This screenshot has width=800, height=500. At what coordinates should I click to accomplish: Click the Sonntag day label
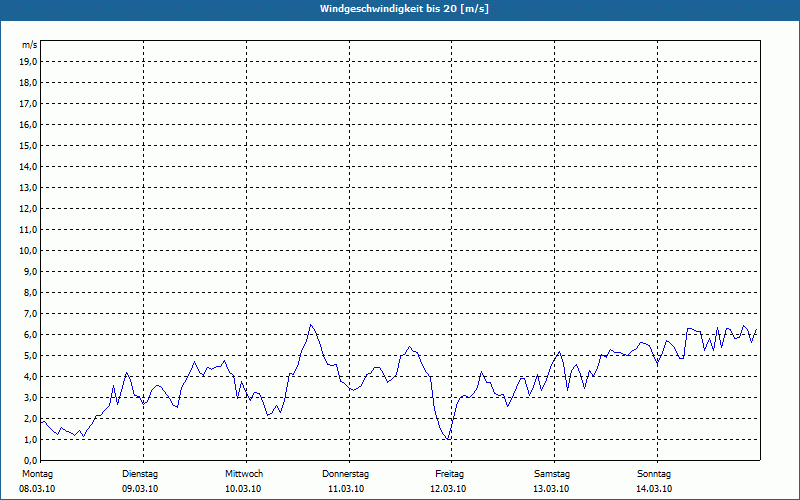(654, 474)
